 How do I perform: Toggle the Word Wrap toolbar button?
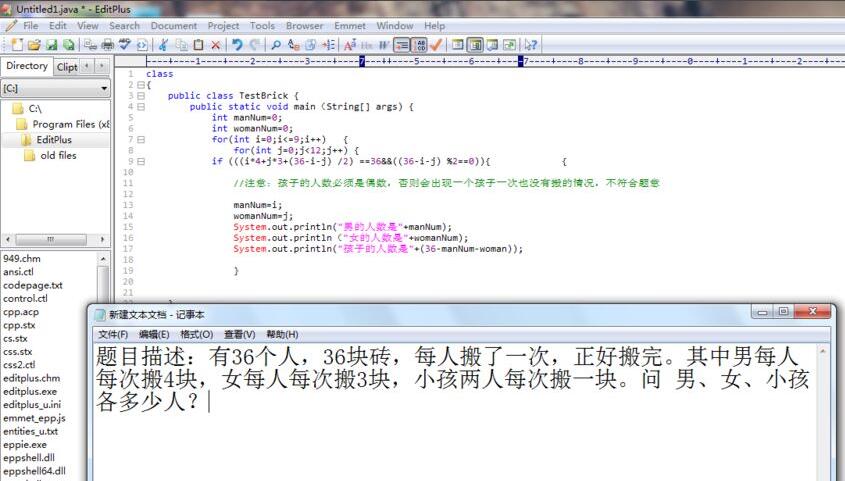coord(401,45)
